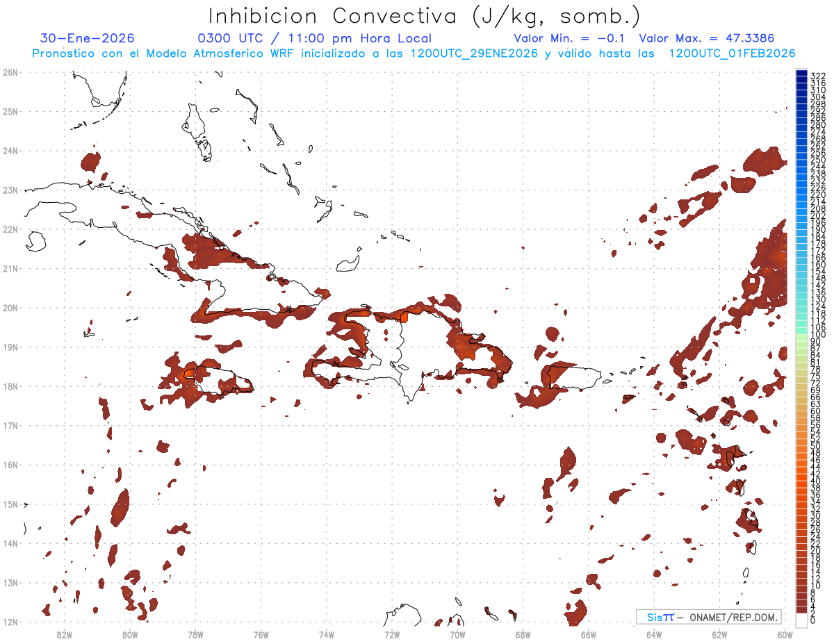The height and width of the screenshot is (644, 834).
Task: Click the 60W longitude label
Action: click(785, 634)
